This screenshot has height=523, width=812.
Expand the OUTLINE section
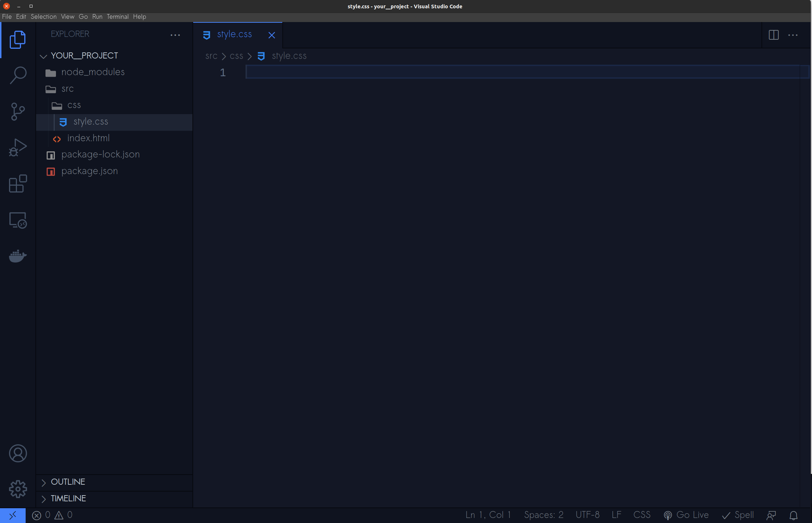click(x=114, y=482)
